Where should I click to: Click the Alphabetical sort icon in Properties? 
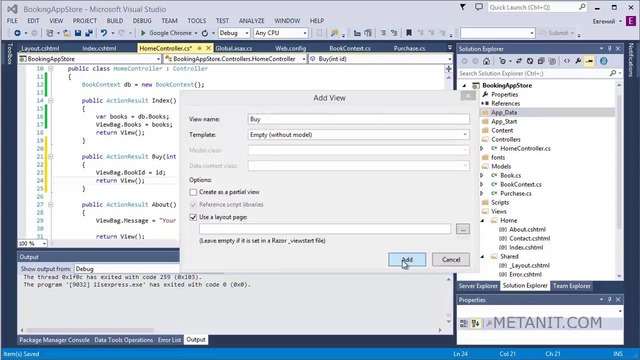[x=476, y=324]
